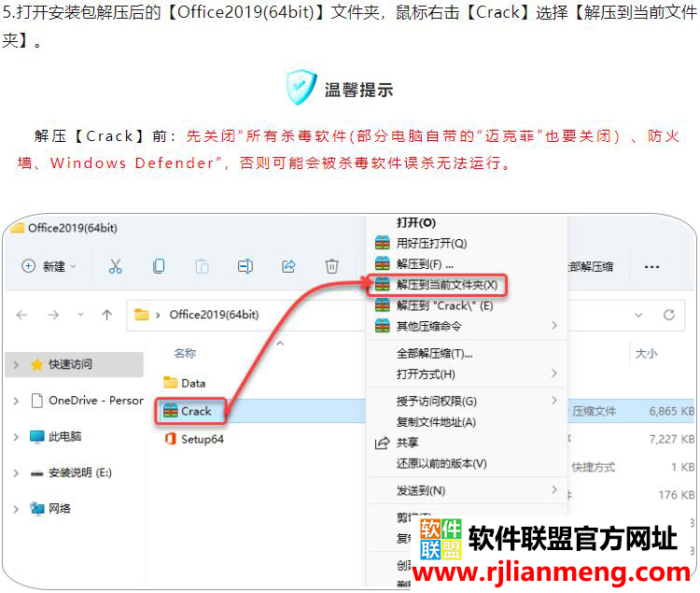Open the three-dots more options menu
This screenshot has height=593, width=700.
(x=652, y=266)
